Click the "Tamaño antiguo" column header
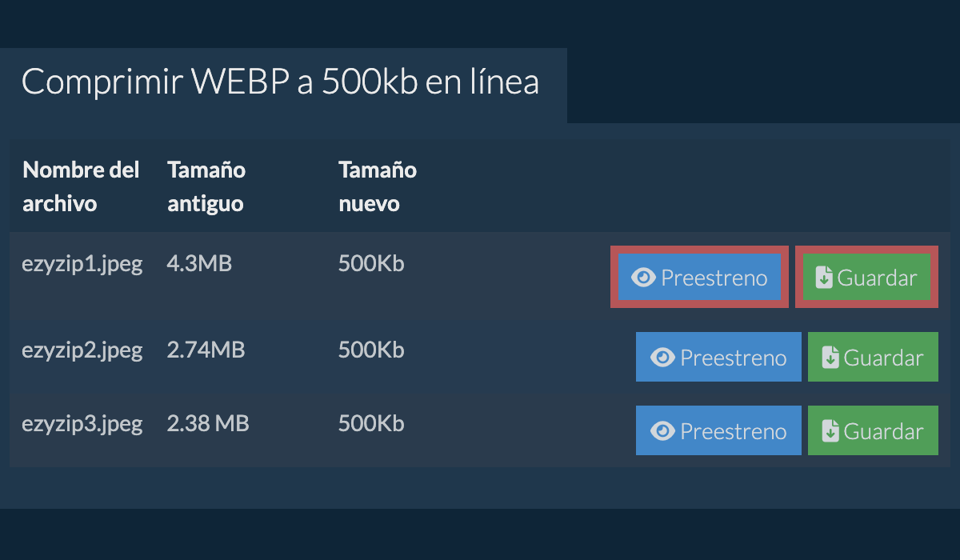Viewport: 960px width, 560px height. [x=206, y=186]
